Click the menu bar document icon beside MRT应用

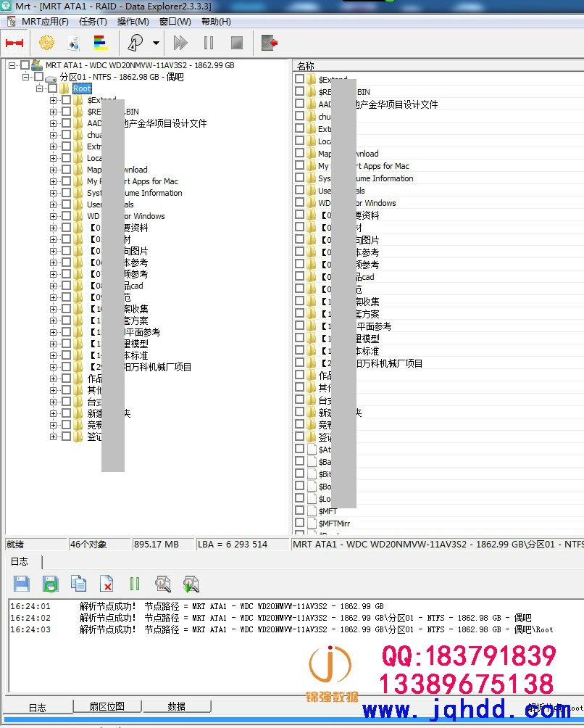11,21
